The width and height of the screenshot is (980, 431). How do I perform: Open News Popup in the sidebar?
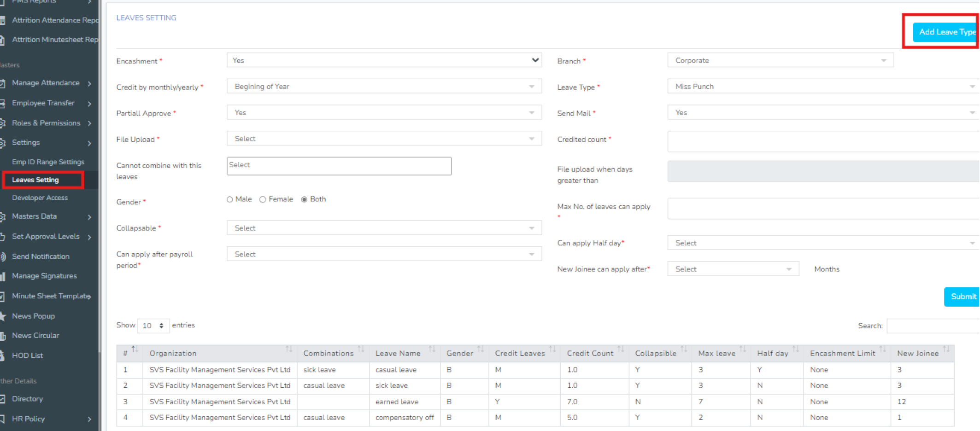tap(33, 316)
